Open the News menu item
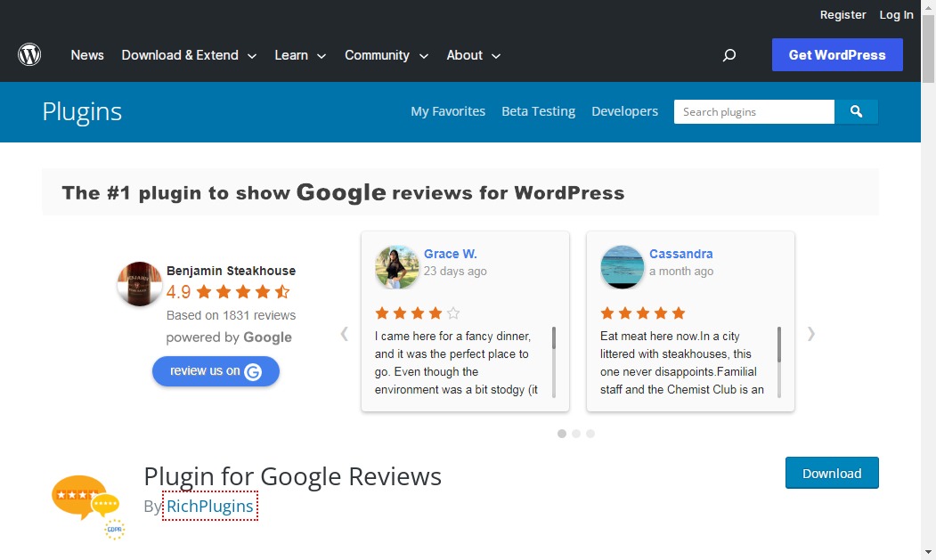936x560 pixels. coord(87,55)
